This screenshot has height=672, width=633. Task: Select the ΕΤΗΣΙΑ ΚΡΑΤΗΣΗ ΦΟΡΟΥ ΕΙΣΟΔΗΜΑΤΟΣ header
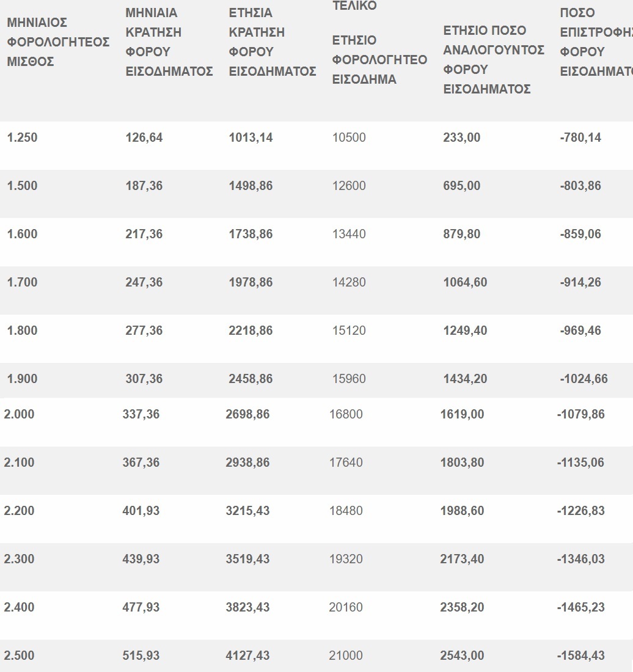272,42
